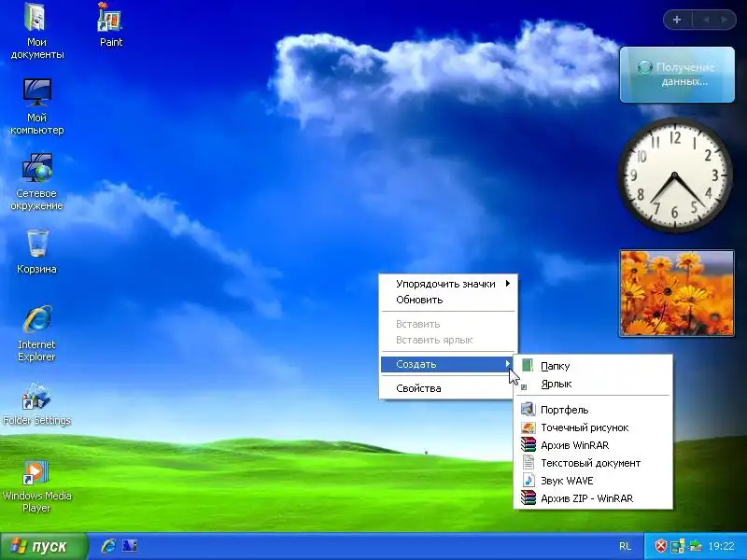The width and height of the screenshot is (747, 560).
Task: Click the Сетевое окружение desktop icon
Action: 36,182
